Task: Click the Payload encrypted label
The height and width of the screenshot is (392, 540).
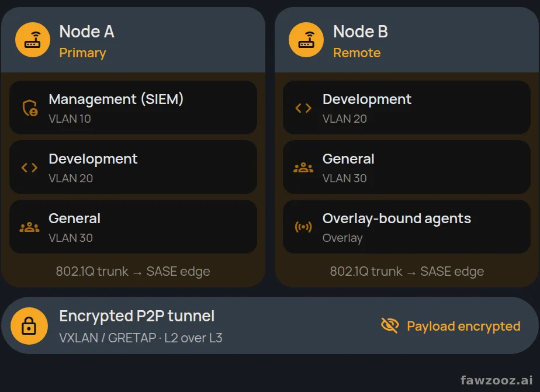Action: click(463, 326)
